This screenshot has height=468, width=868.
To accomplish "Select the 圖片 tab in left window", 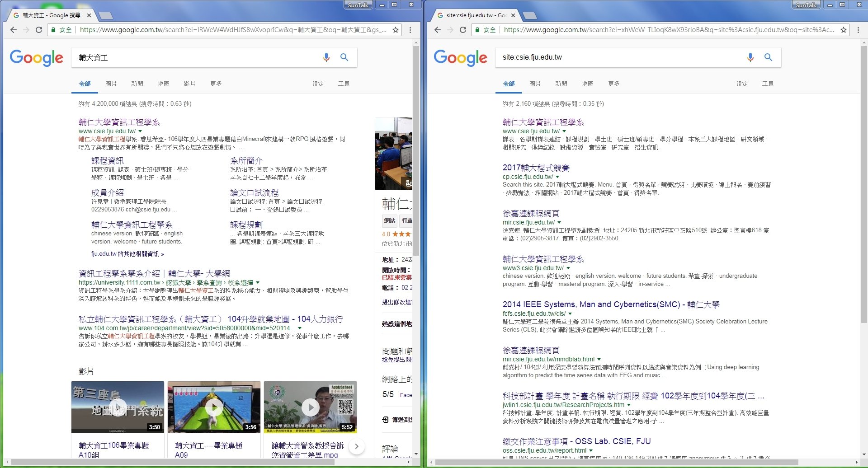I will pyautogui.click(x=111, y=84).
